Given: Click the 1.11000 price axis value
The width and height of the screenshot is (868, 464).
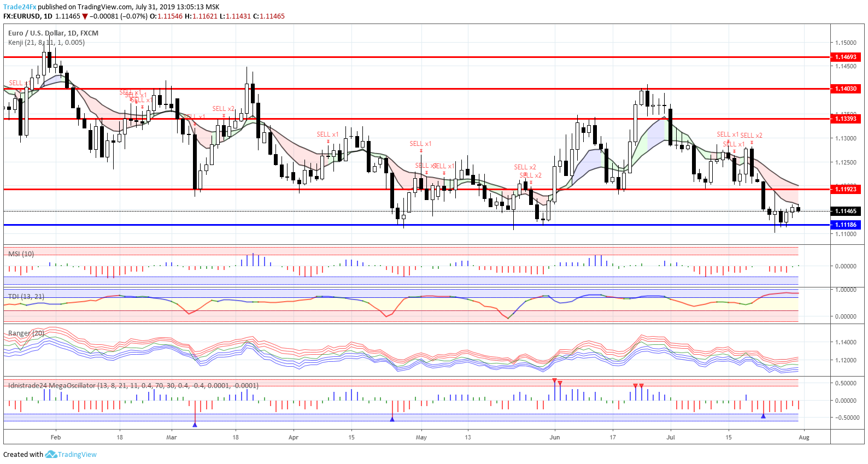Looking at the screenshot, I should [x=846, y=234].
